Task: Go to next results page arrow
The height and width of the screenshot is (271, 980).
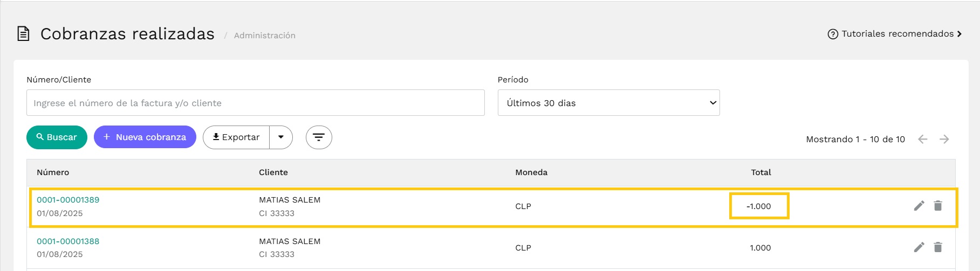Action: (944, 140)
